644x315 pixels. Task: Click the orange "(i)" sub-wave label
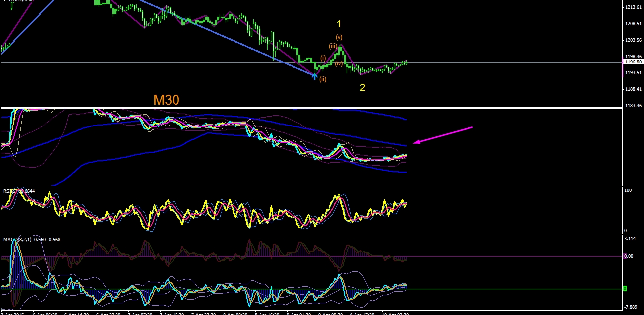click(x=323, y=58)
